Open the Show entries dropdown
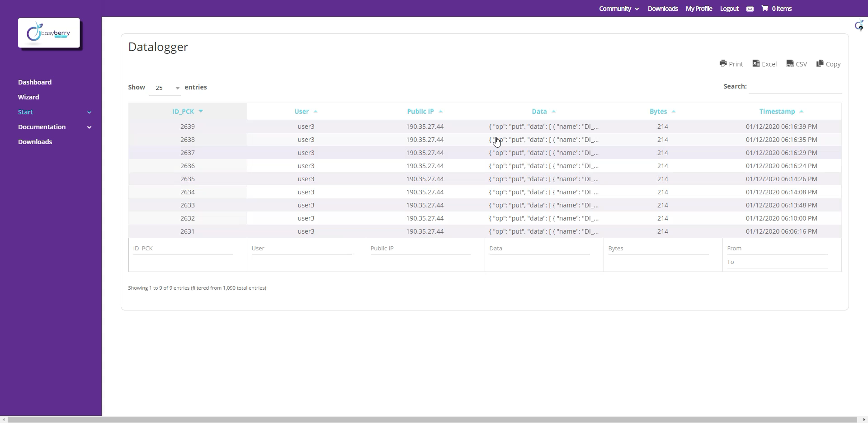Image resolution: width=868 pixels, height=423 pixels. pos(165,88)
